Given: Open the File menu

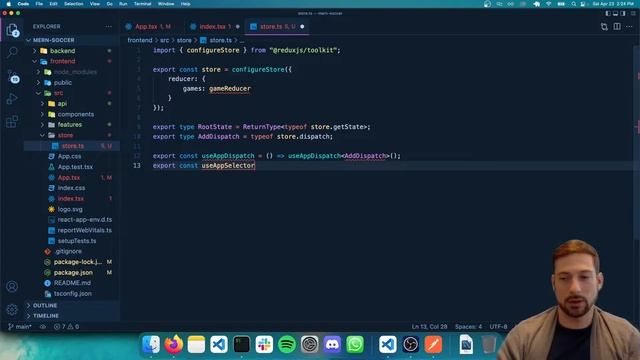Looking at the screenshot, I should (39, 4).
